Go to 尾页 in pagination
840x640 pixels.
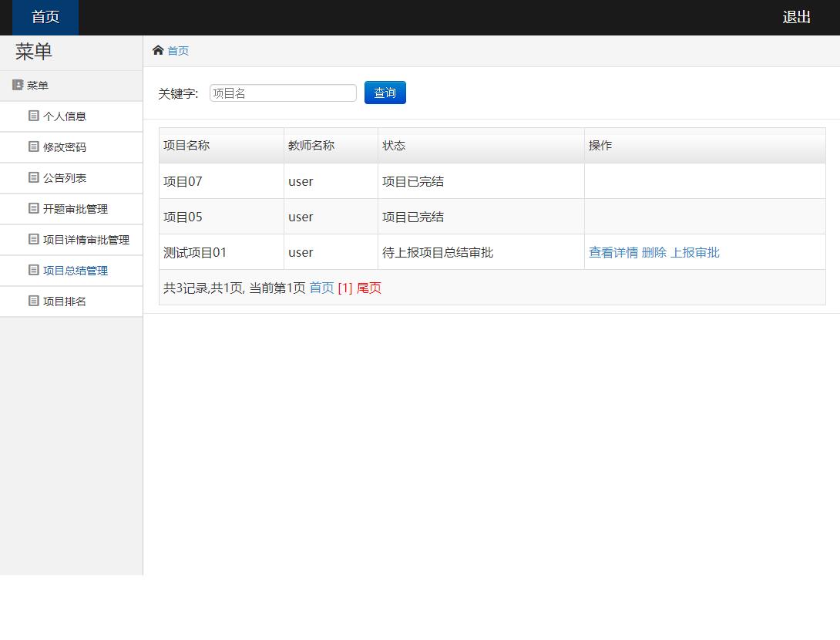pos(369,288)
